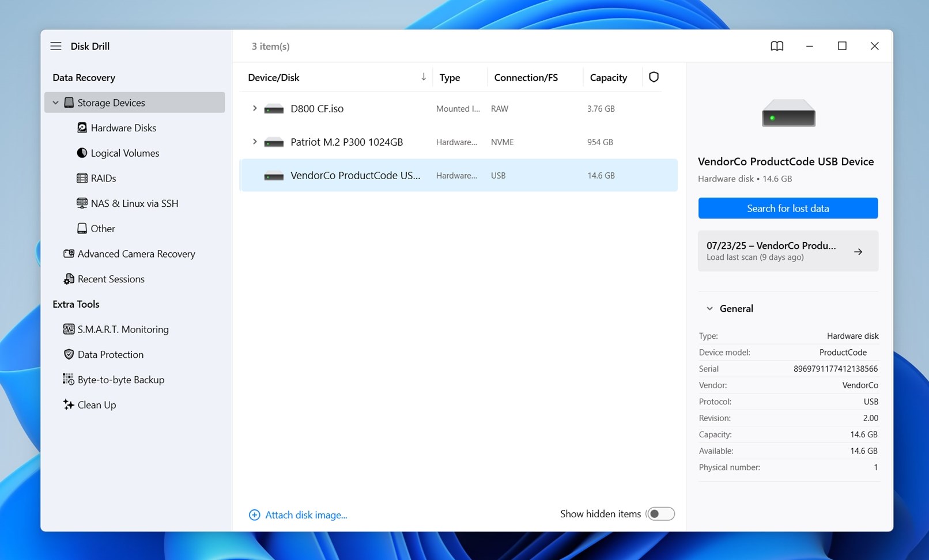The height and width of the screenshot is (560, 929).
Task: Open Data Protection tool
Action: click(111, 355)
